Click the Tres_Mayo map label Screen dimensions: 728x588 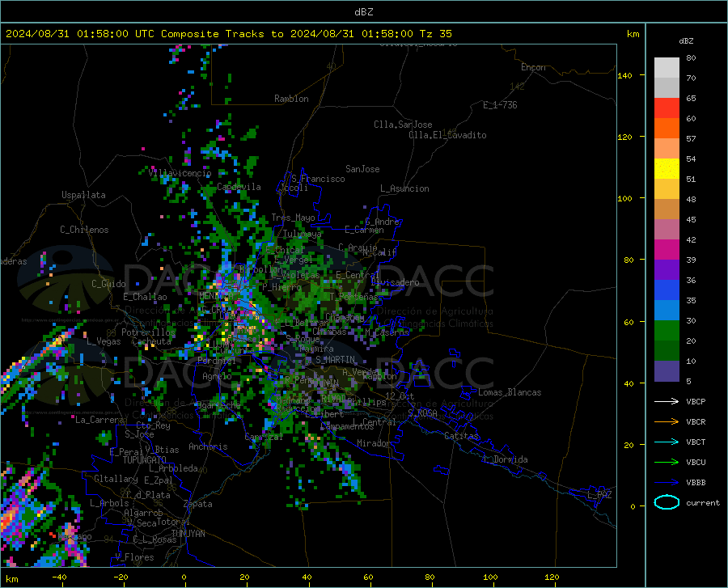click(x=293, y=218)
